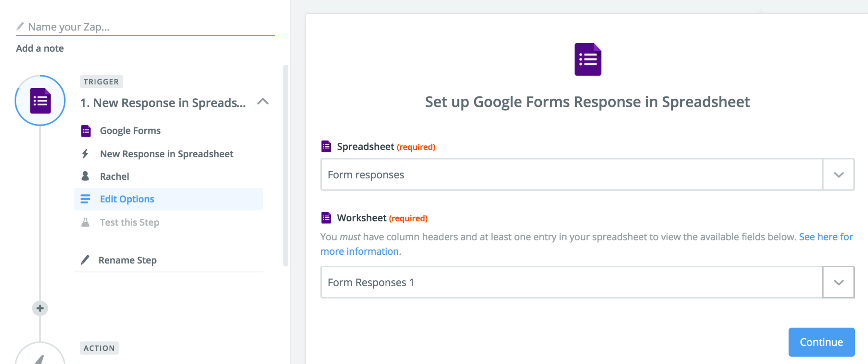Open the Worksheet dropdown arrow
Viewport: 868px width, 364px height.
point(839,282)
